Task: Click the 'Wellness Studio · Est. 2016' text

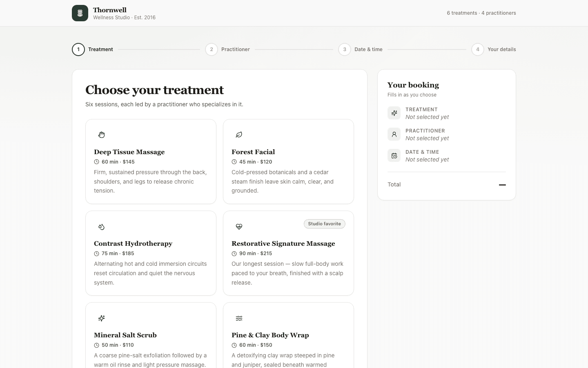Action: (124, 18)
